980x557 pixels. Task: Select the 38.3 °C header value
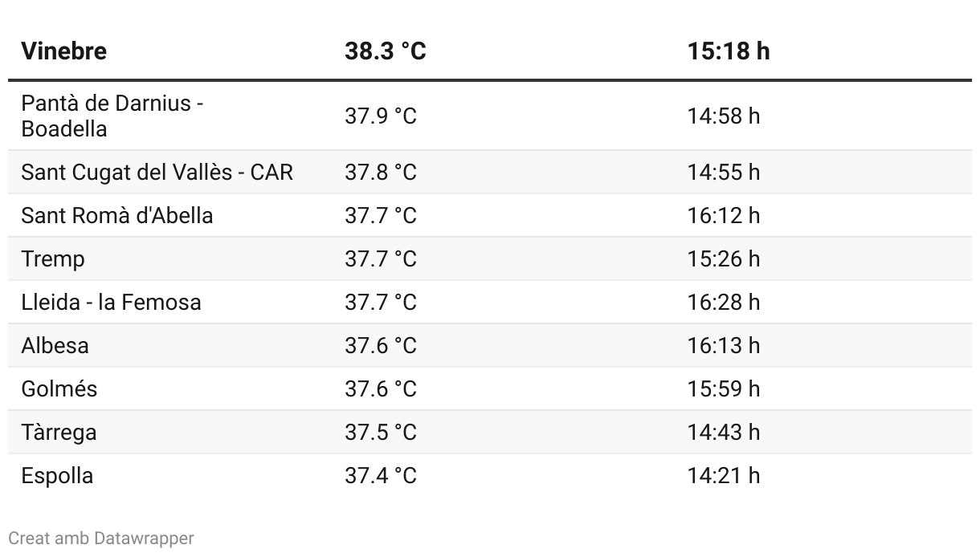pos(386,51)
